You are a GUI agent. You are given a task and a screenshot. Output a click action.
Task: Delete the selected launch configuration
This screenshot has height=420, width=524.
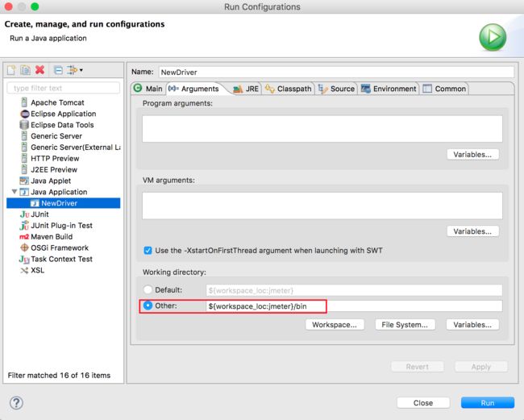point(40,70)
